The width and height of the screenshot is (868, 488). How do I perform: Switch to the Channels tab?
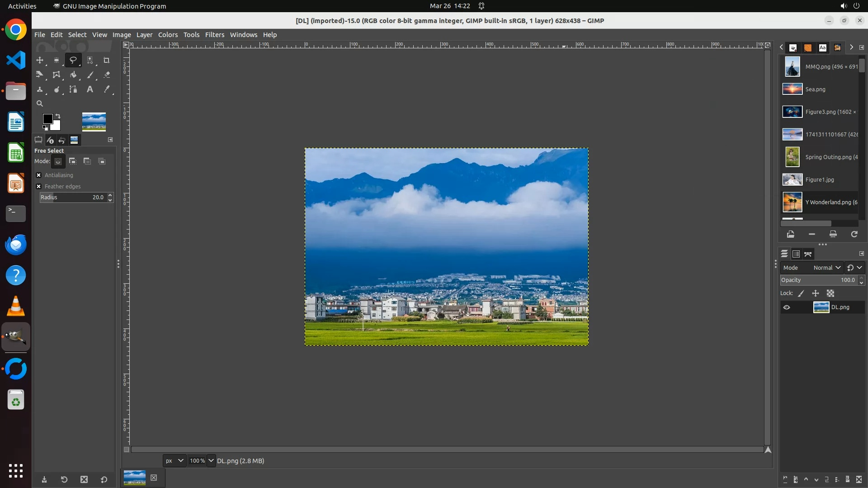796,254
